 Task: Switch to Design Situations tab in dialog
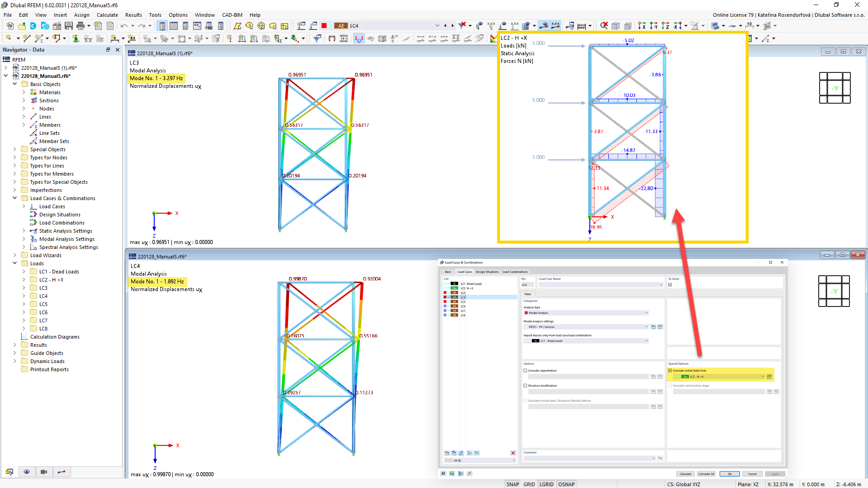487,272
